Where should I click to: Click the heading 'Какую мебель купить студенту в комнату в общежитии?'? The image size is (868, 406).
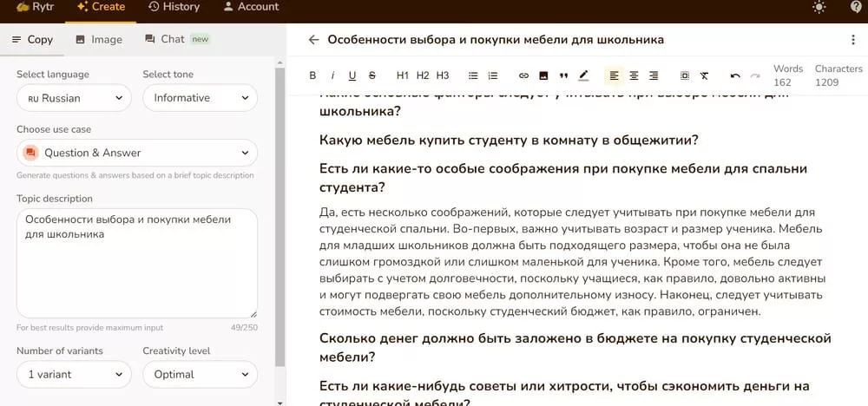coord(509,140)
